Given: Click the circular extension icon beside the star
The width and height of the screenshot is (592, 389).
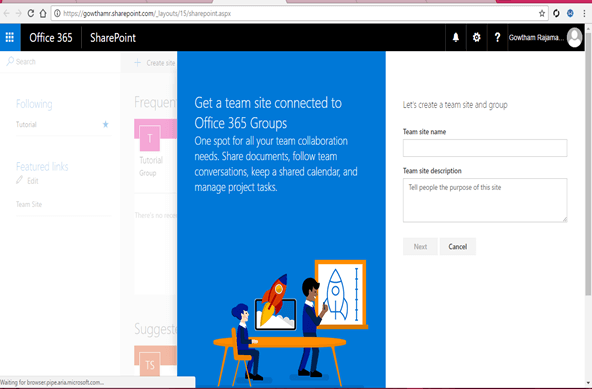Looking at the screenshot, I should (x=556, y=14).
